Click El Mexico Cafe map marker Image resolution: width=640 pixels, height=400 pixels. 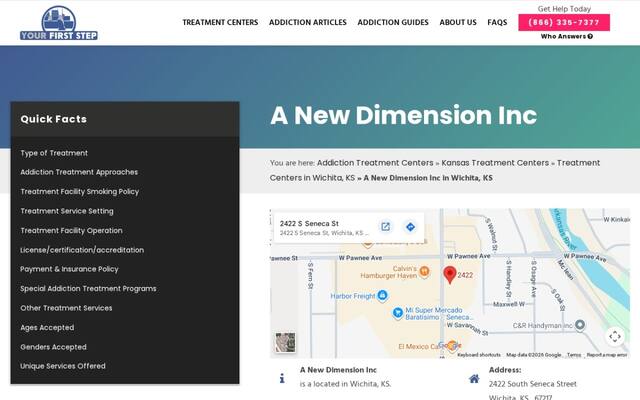[x=451, y=346]
